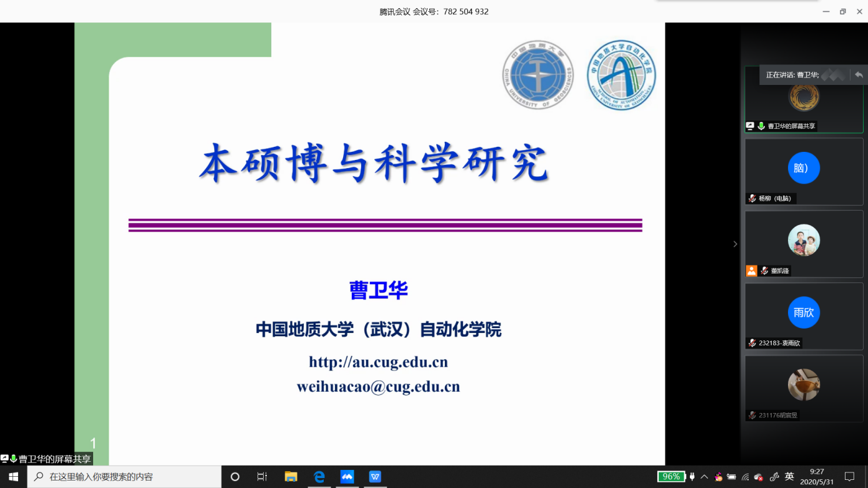Click the muted mic icon for 董凯锋

pos(764,271)
